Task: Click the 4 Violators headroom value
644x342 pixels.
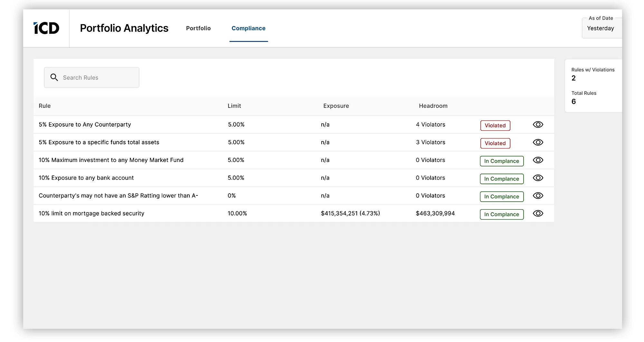Action: point(431,125)
